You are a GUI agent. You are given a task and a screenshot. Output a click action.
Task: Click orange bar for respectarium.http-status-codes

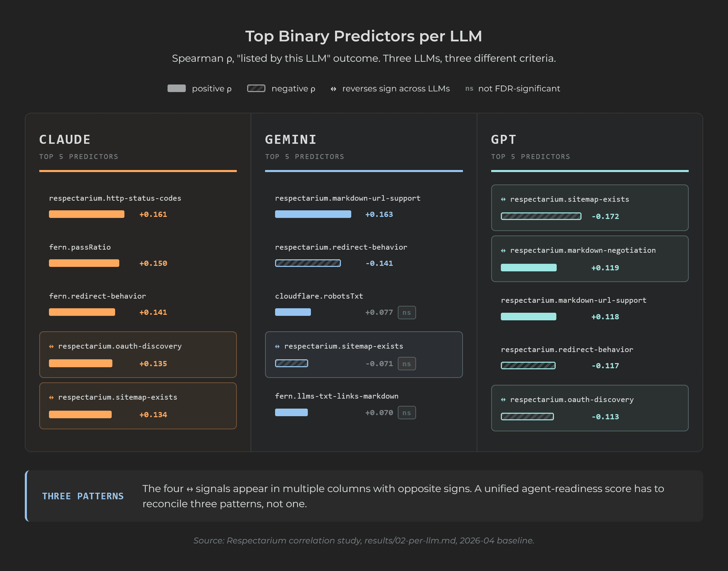pyautogui.click(x=87, y=214)
